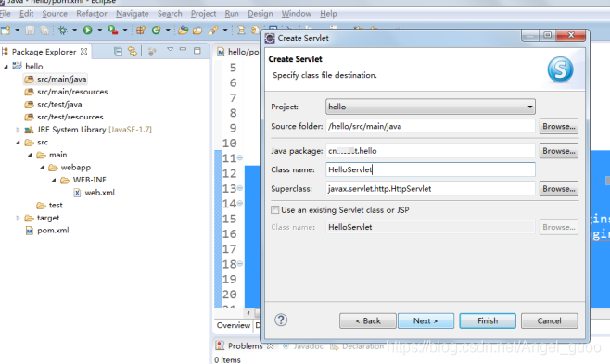Toggle Link with Editor in Package Explorer

tap(133, 51)
